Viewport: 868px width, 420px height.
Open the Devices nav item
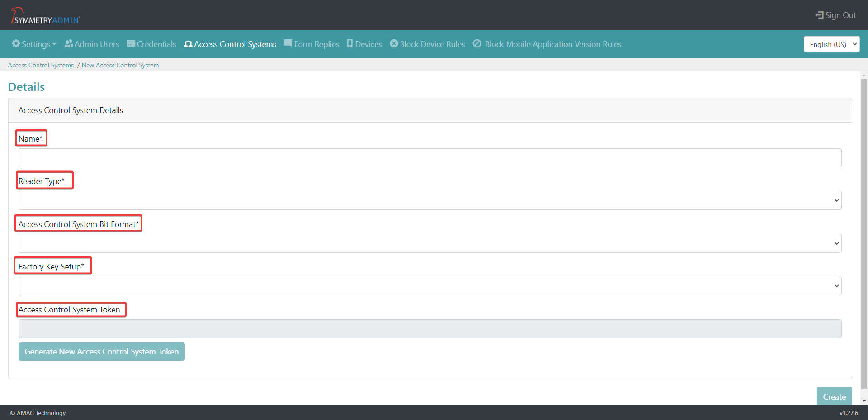(364, 44)
